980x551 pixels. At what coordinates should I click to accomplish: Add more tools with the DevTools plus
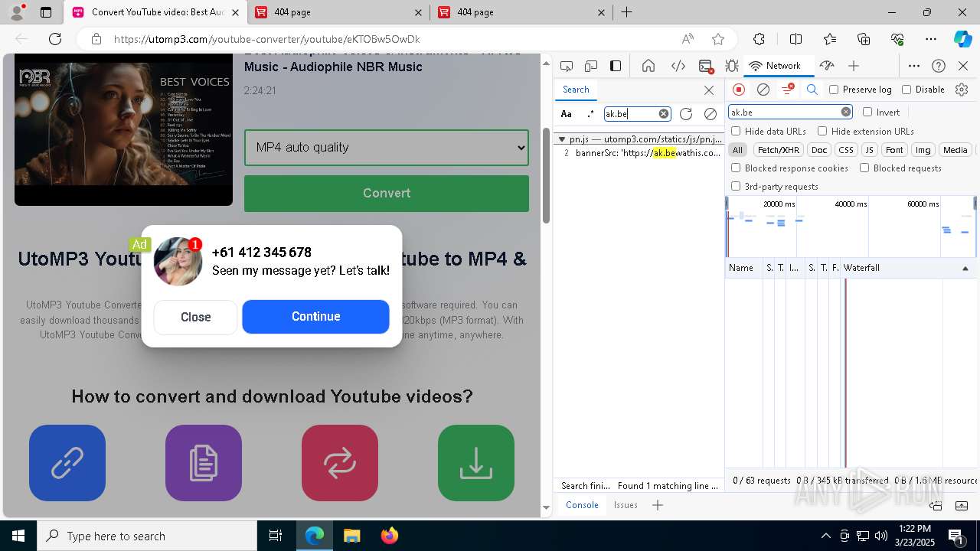pyautogui.click(x=854, y=66)
